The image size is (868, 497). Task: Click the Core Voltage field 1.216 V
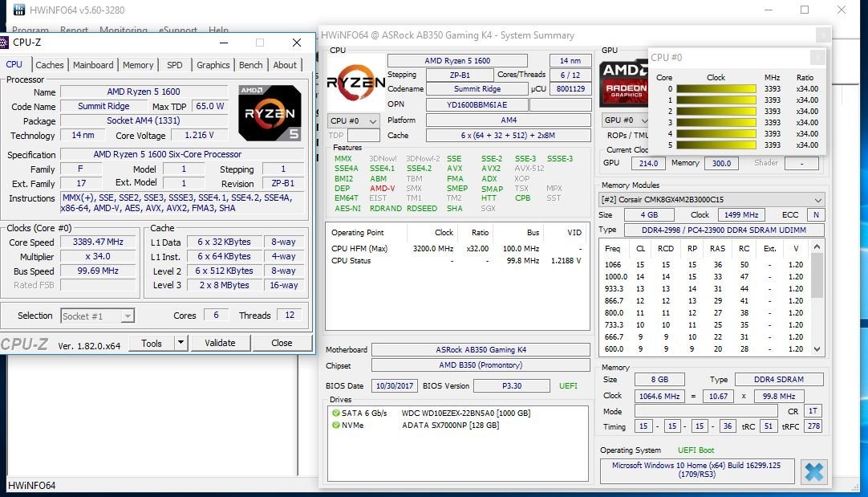[x=199, y=135]
